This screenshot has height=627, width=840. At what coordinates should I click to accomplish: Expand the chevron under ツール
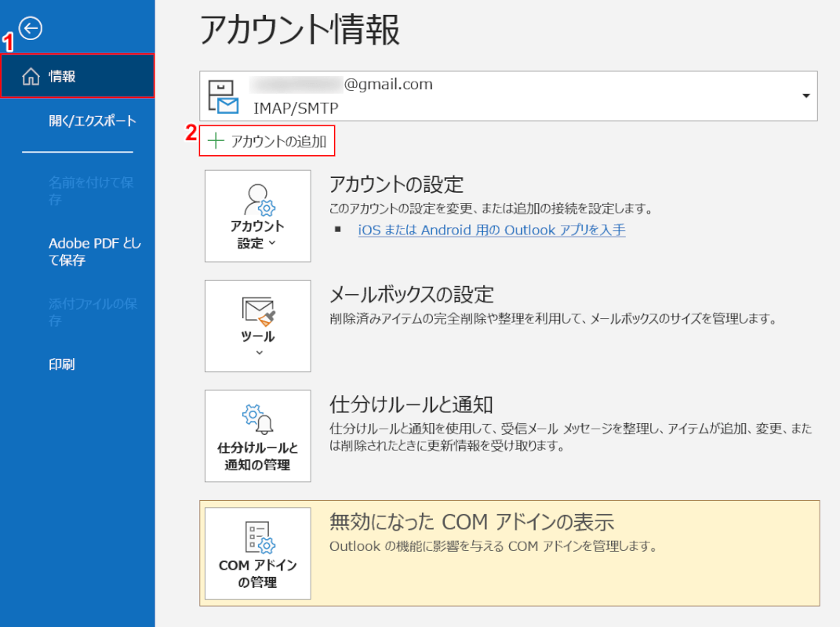pyautogui.click(x=259, y=353)
